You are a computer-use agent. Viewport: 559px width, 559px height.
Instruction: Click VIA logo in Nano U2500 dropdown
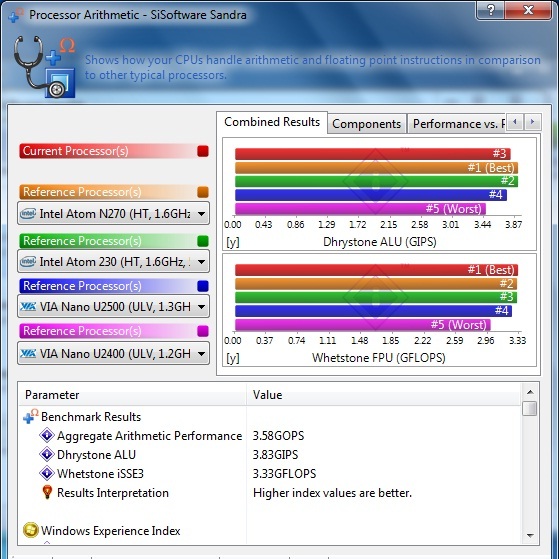pyautogui.click(x=28, y=307)
